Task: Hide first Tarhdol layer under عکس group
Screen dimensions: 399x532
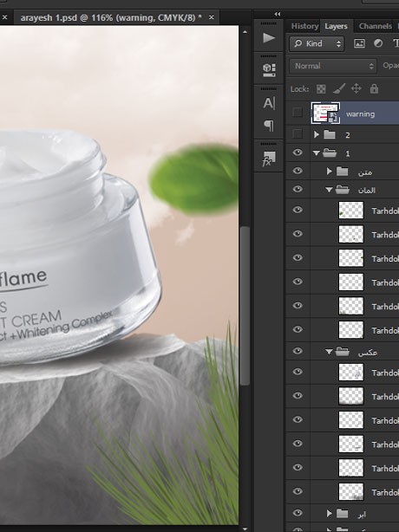Action: [298, 372]
